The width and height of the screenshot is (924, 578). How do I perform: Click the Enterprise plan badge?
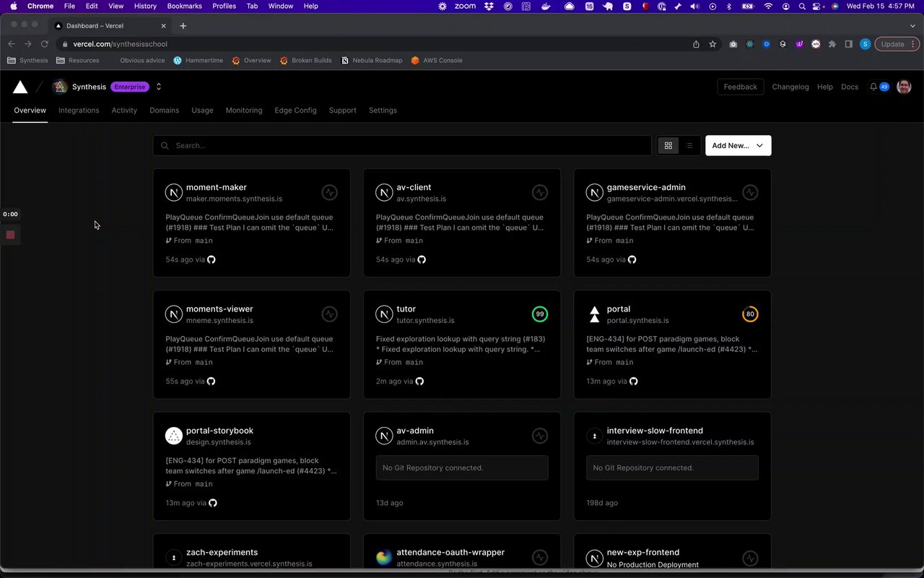(x=130, y=87)
